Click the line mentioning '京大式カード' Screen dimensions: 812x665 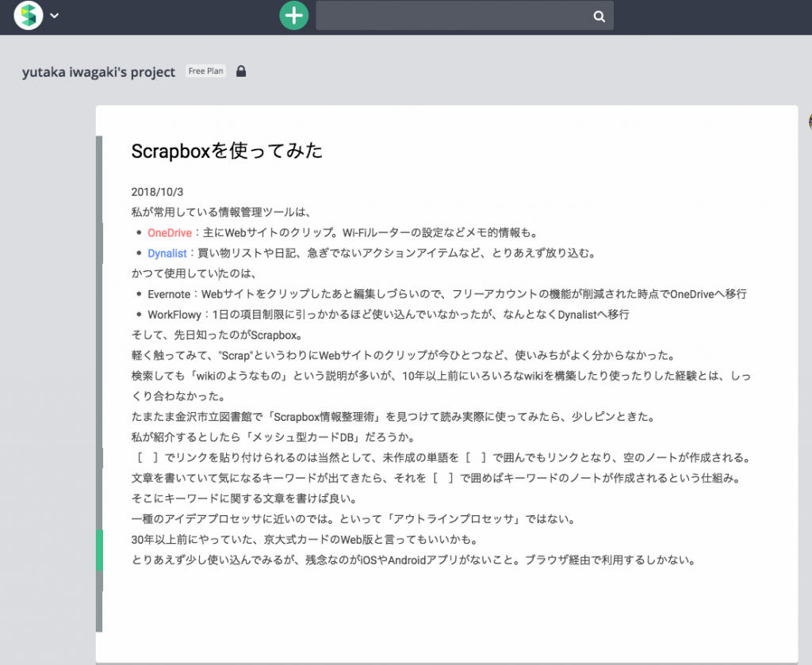305,539
